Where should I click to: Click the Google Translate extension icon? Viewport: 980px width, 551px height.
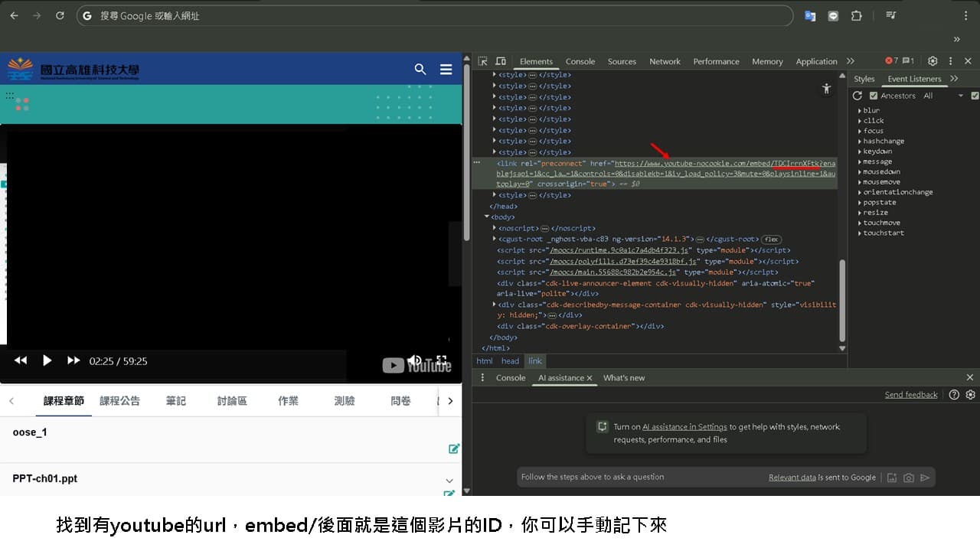[x=810, y=15]
